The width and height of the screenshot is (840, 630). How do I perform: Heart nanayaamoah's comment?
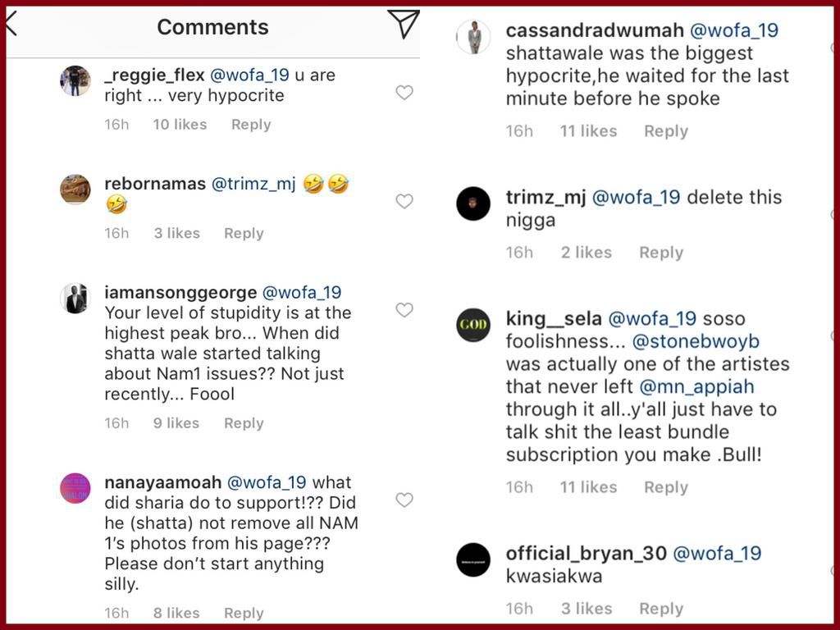point(404,500)
